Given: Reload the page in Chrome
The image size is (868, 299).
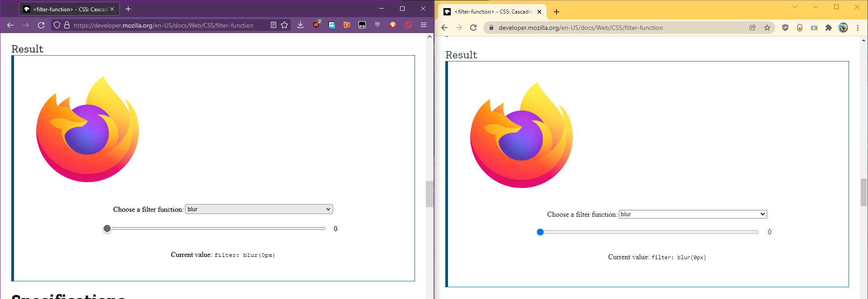Looking at the screenshot, I should (x=473, y=28).
